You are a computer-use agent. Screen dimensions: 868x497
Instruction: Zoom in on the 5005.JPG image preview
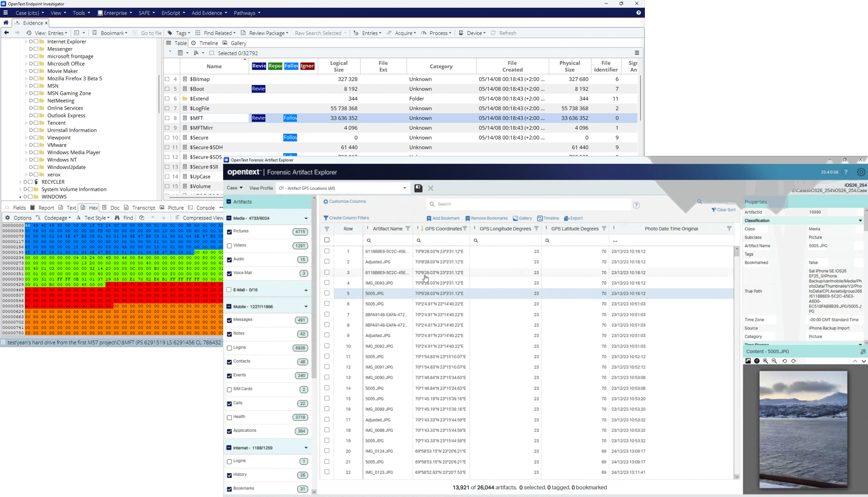[766, 361]
